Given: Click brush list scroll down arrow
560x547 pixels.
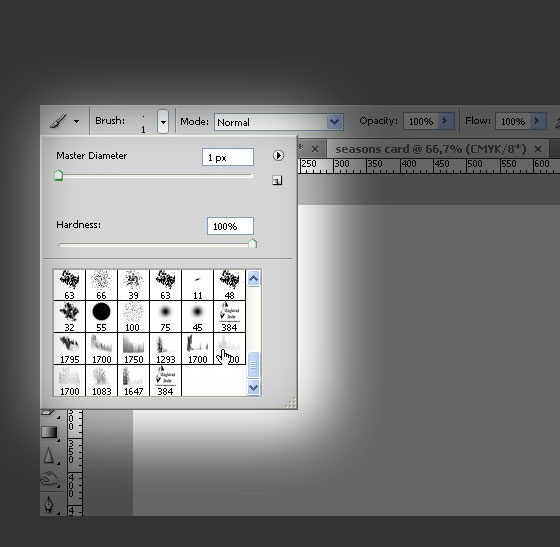Looking at the screenshot, I should (254, 387).
